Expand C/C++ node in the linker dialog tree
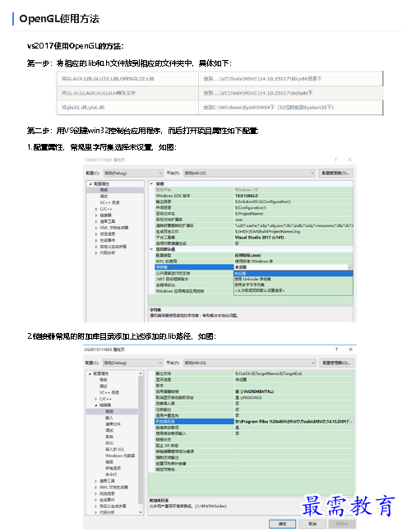Image resolution: width=402 pixels, height=532 pixels. pyautogui.click(x=96, y=399)
